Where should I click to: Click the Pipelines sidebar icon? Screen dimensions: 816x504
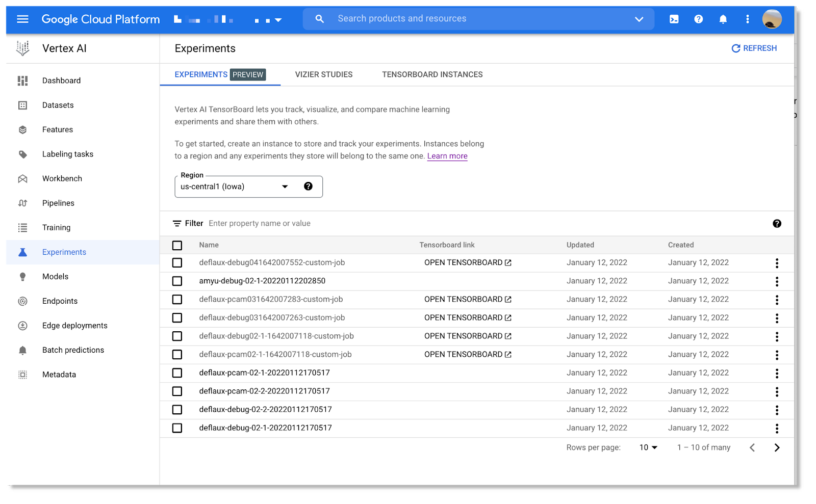coord(22,203)
